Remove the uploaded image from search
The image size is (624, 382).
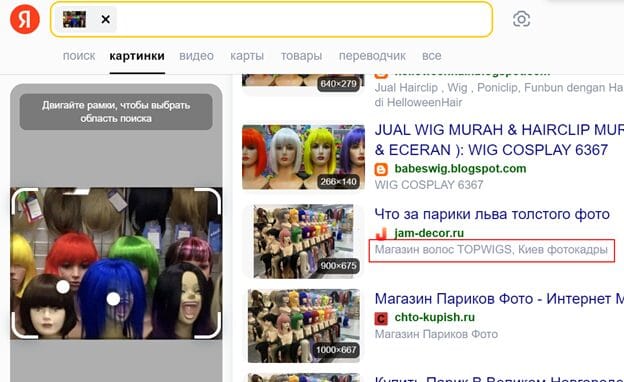(105, 19)
